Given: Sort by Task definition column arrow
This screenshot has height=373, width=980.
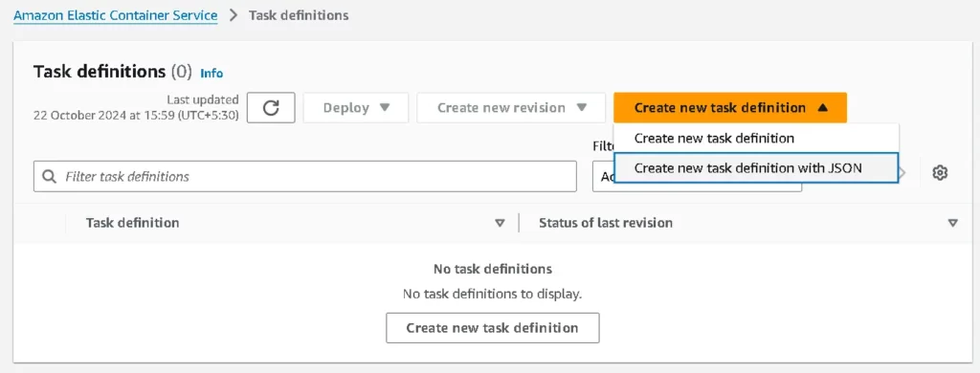Looking at the screenshot, I should pos(500,223).
